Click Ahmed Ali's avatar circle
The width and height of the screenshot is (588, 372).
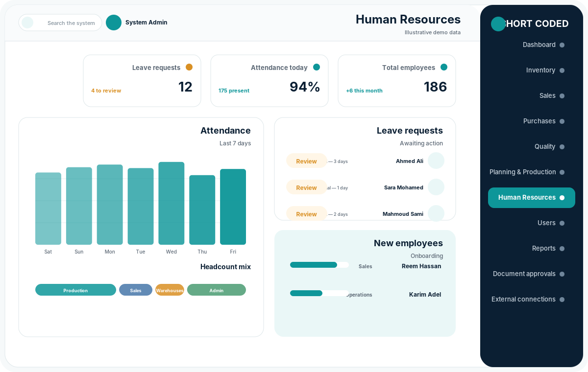point(436,161)
